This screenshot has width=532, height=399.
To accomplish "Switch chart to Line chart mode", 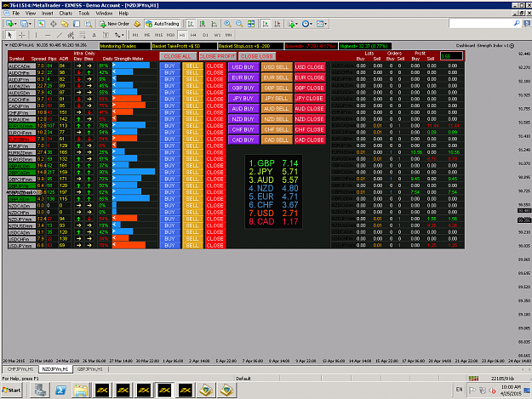I will click(215, 24).
